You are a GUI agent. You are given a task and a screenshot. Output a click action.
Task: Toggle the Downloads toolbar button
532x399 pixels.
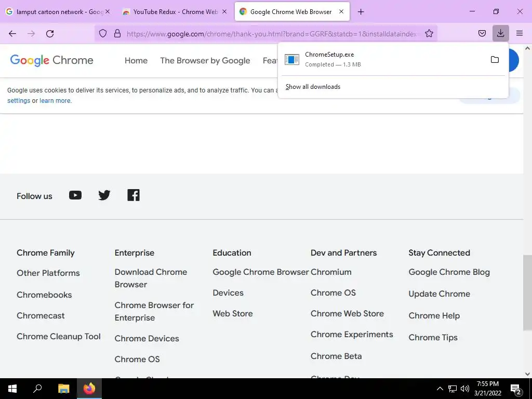pyautogui.click(x=500, y=33)
